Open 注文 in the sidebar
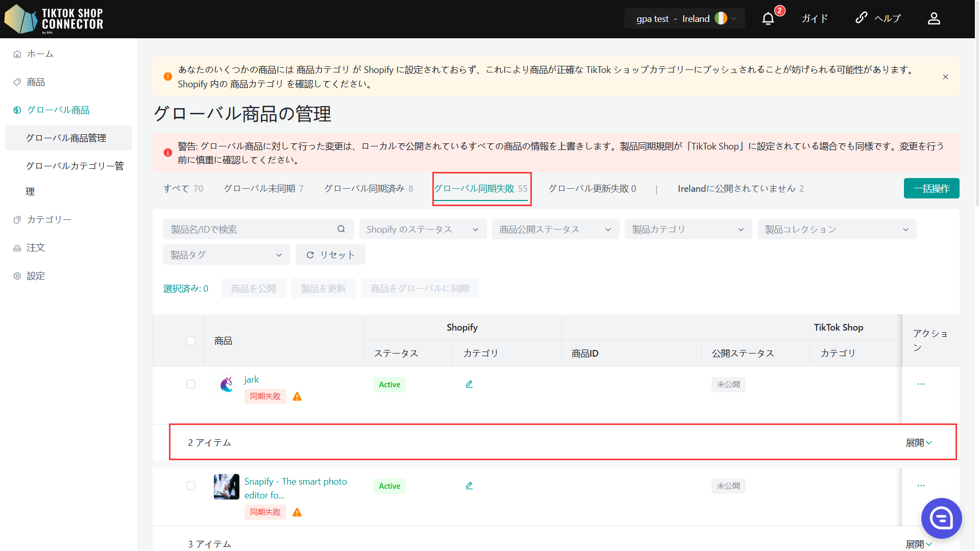Viewport: 980px width, 551px height. tap(36, 247)
